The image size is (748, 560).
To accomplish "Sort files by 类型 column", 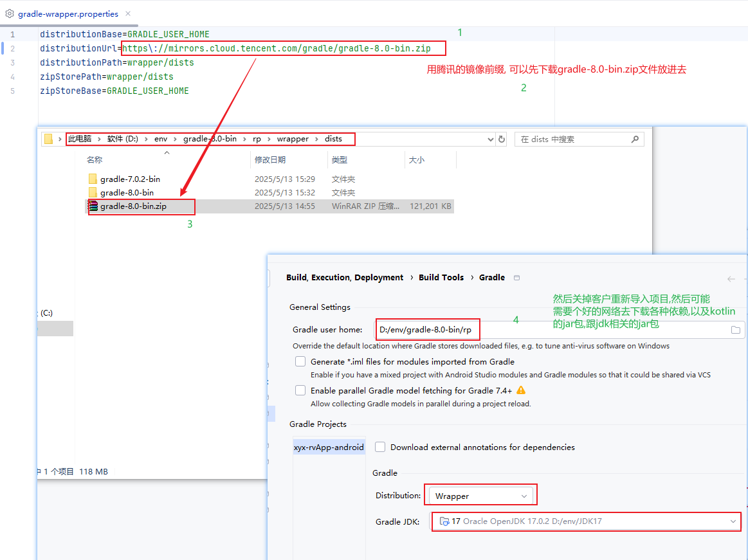I will pyautogui.click(x=340, y=160).
